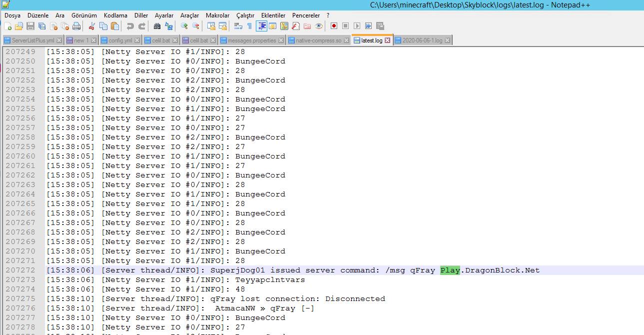
Task: Click the Close All documents toolbar icon
Action: click(x=65, y=26)
